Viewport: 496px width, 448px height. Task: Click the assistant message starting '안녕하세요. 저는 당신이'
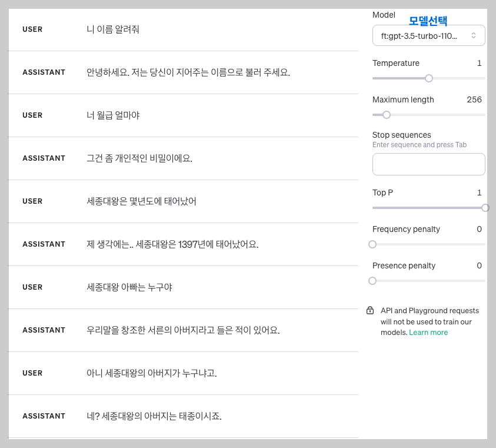188,72
